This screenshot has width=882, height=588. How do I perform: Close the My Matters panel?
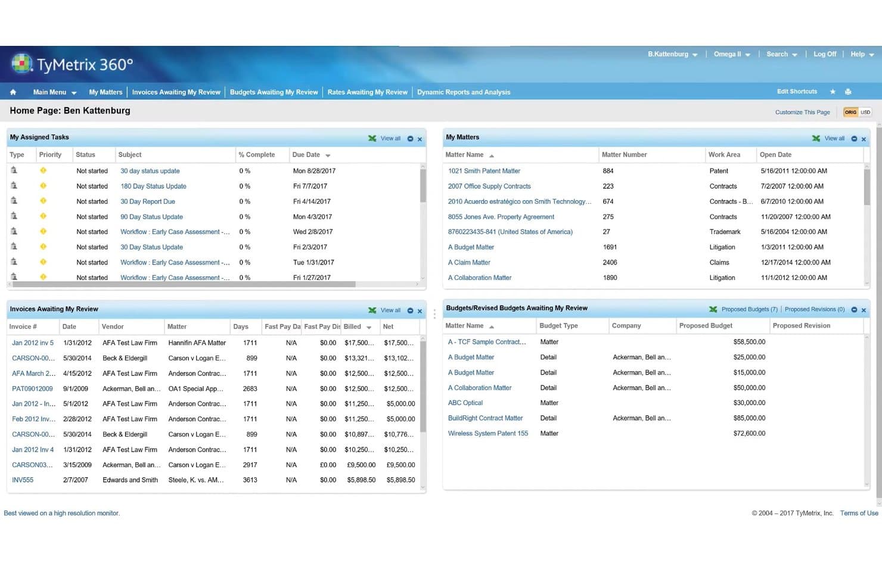click(x=864, y=139)
